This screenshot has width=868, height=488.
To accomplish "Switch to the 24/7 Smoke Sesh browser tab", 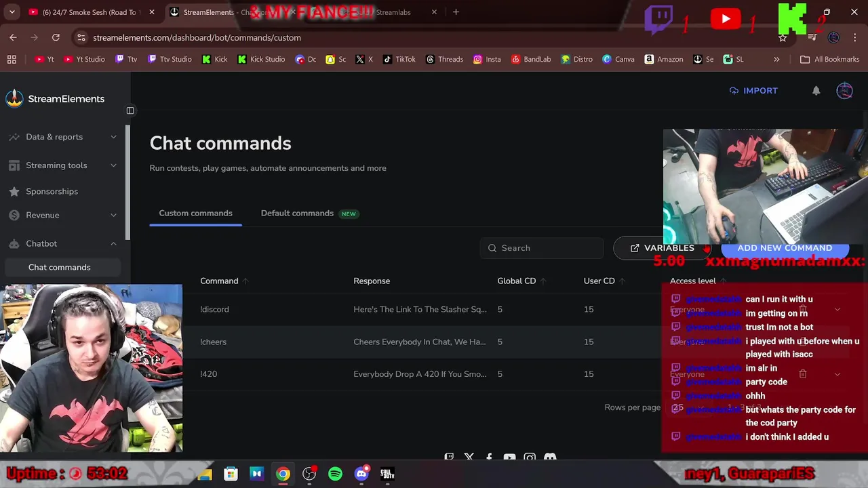I will (90, 12).
